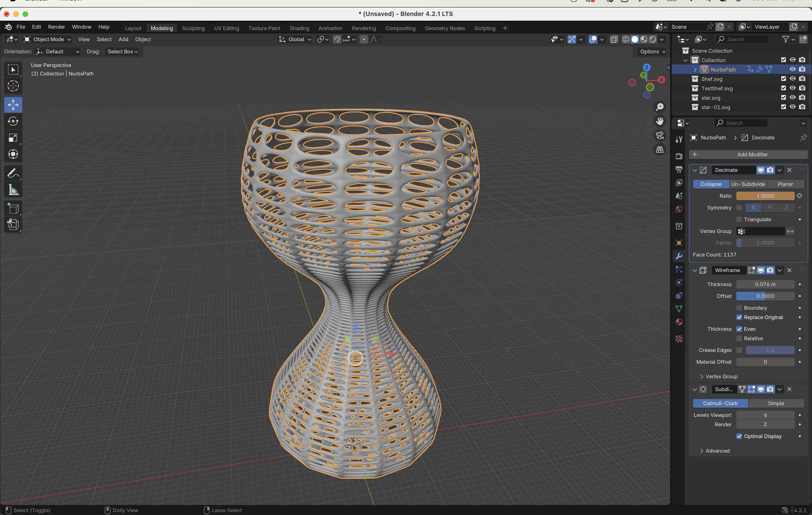The width and height of the screenshot is (812, 515).
Task: Toggle X-ray view in header
Action: point(614,40)
